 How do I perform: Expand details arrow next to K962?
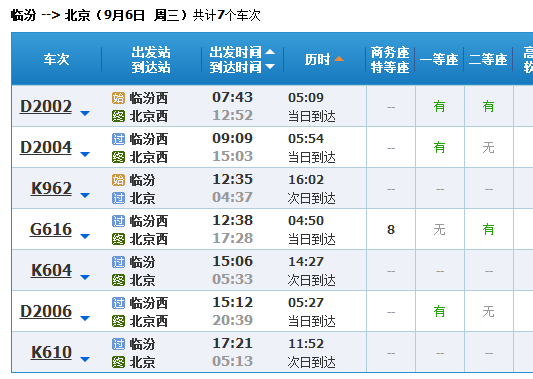pyautogui.click(x=85, y=195)
